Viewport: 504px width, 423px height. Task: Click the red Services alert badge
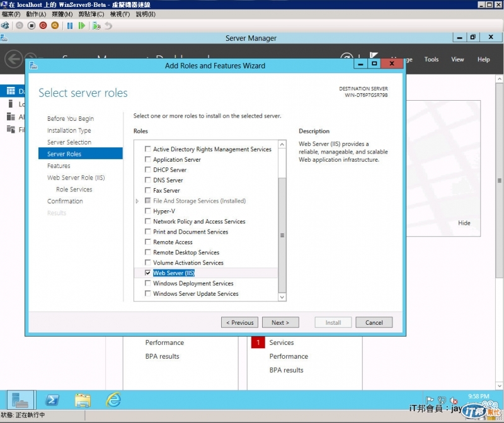tap(258, 342)
